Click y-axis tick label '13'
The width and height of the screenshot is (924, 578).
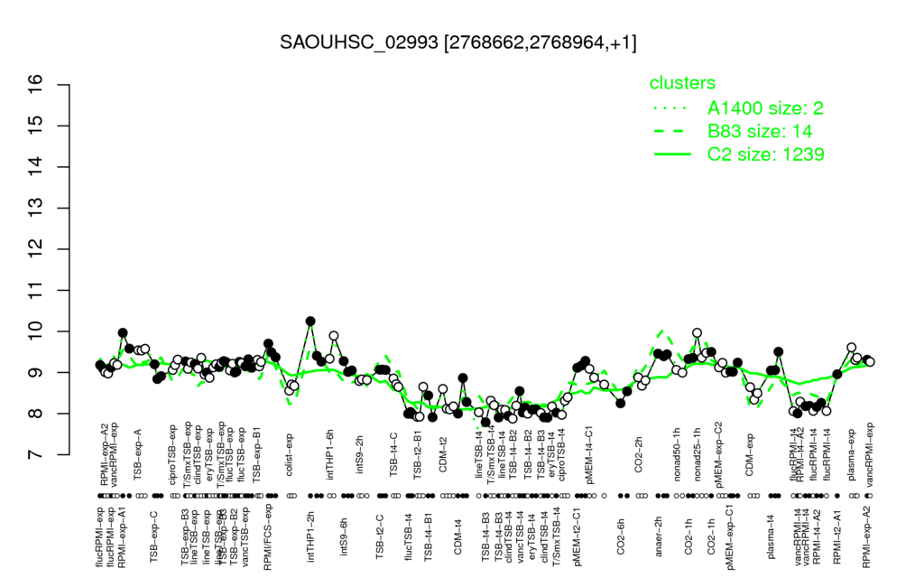36,209
